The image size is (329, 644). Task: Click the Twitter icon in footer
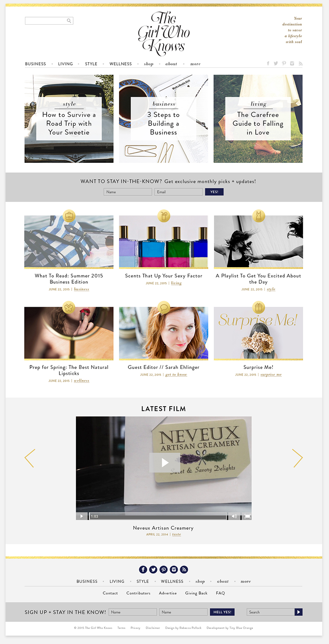[x=153, y=569]
